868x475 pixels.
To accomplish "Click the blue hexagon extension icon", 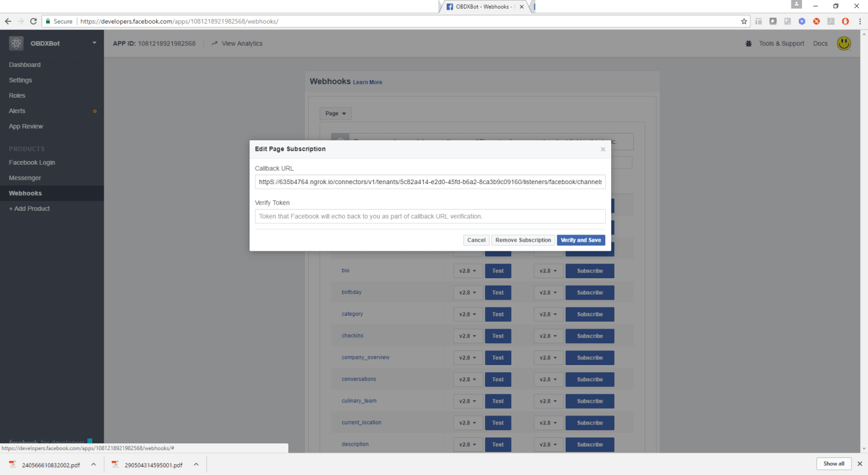I will point(801,21).
